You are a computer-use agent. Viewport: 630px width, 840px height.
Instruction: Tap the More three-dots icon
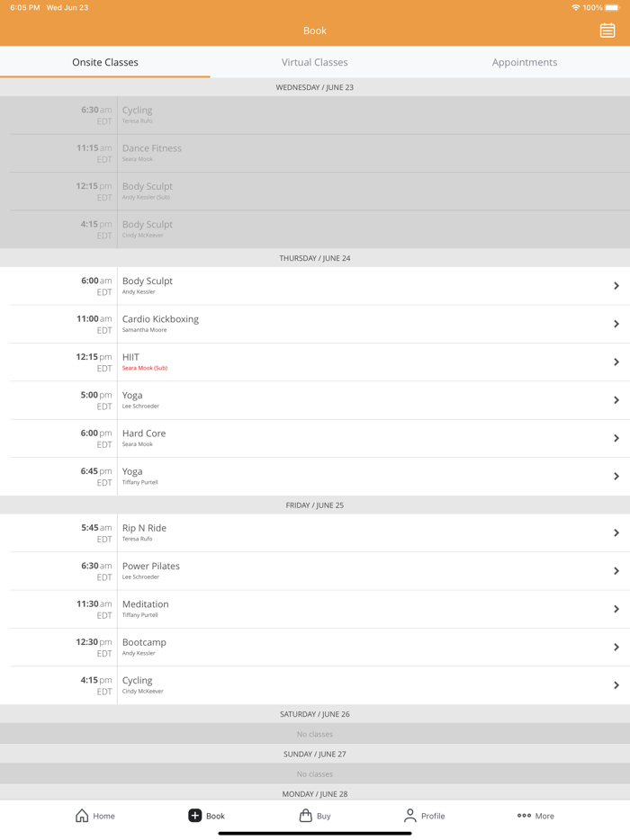tap(524, 816)
